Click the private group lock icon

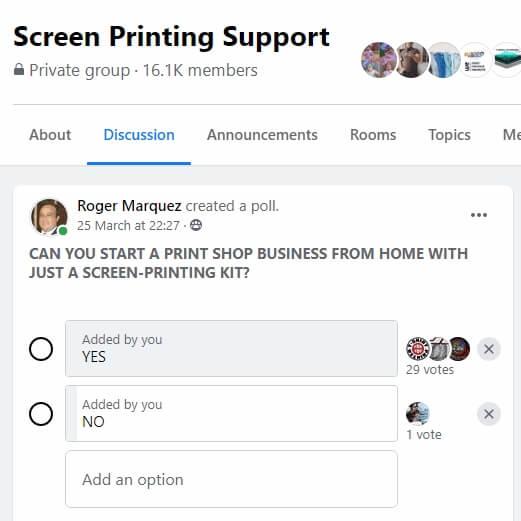click(x=19, y=69)
